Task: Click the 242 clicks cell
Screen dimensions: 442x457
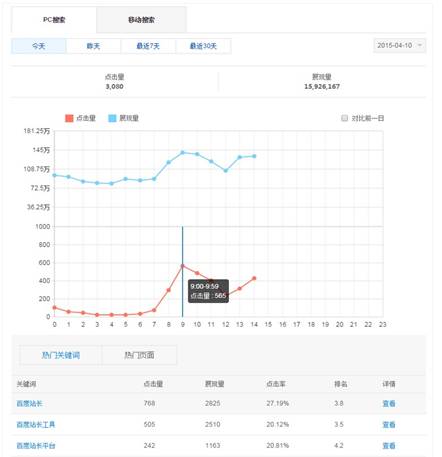Action: (x=149, y=445)
